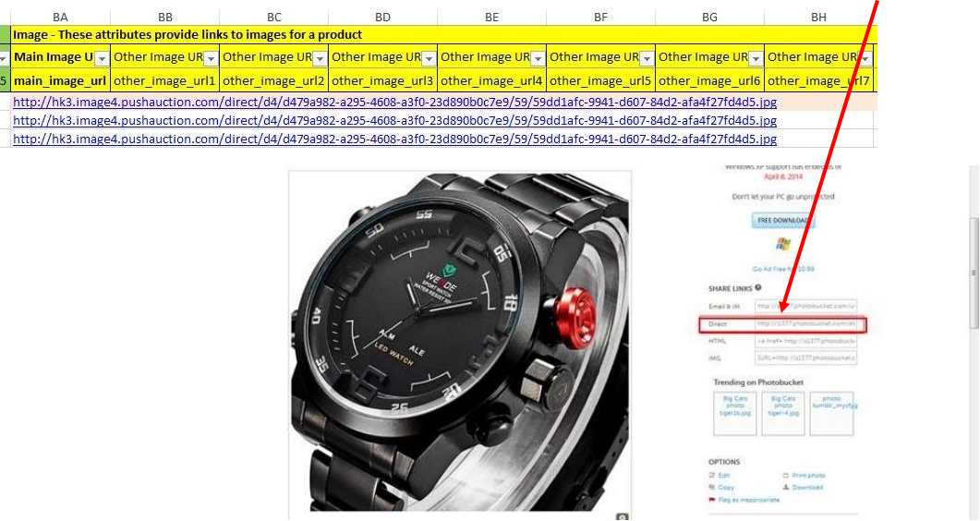Click the FREE DOWNLOAD button

782,221
